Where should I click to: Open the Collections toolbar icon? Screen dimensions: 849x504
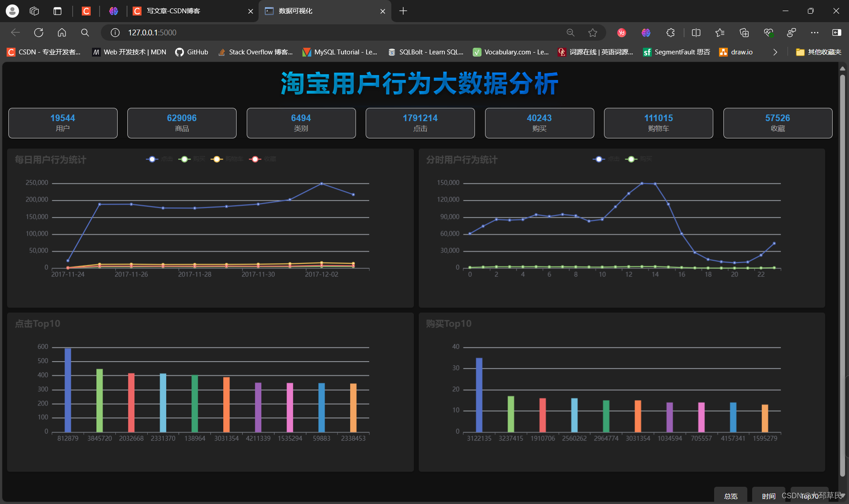click(x=744, y=32)
